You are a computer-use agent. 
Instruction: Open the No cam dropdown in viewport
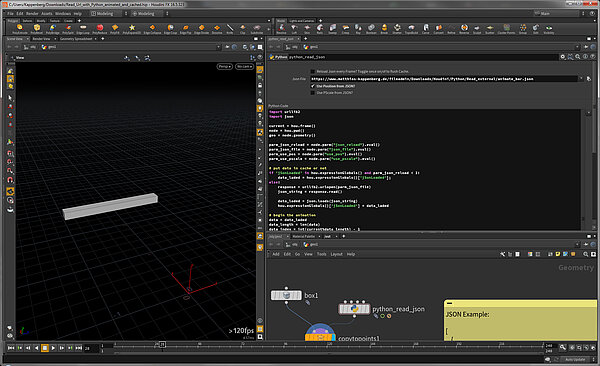[244, 67]
